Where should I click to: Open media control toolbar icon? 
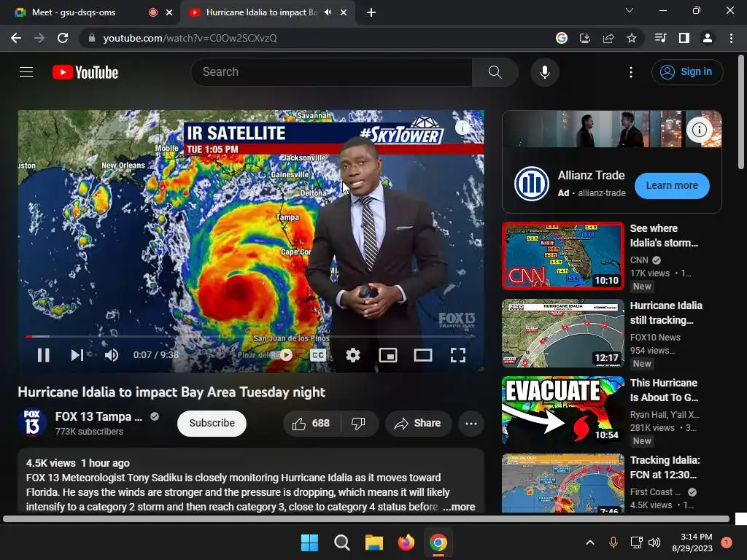pos(660,38)
